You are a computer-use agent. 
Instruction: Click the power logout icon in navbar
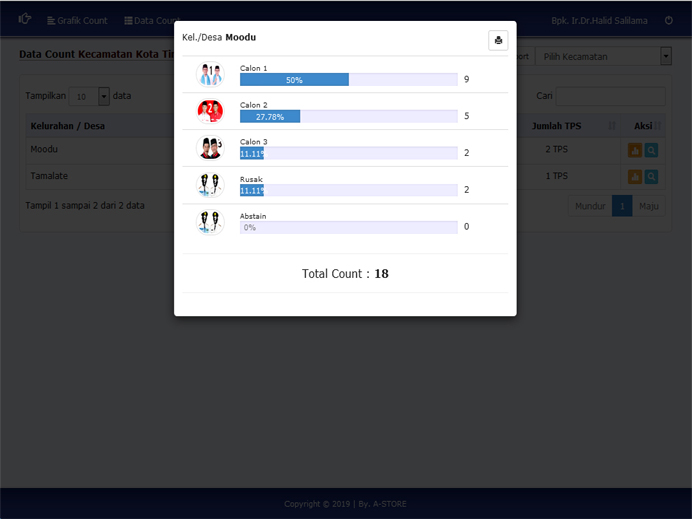click(668, 20)
